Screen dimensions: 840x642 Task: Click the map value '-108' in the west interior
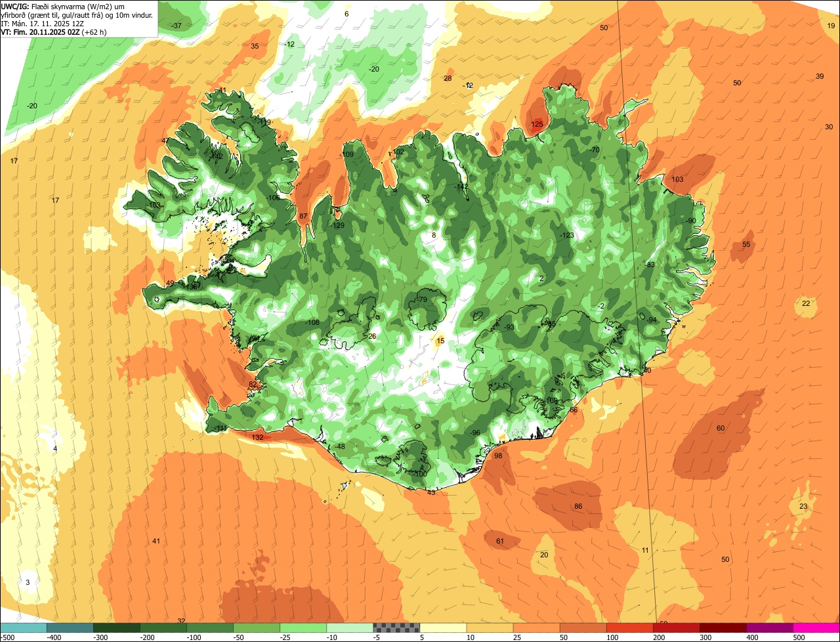[x=312, y=322]
